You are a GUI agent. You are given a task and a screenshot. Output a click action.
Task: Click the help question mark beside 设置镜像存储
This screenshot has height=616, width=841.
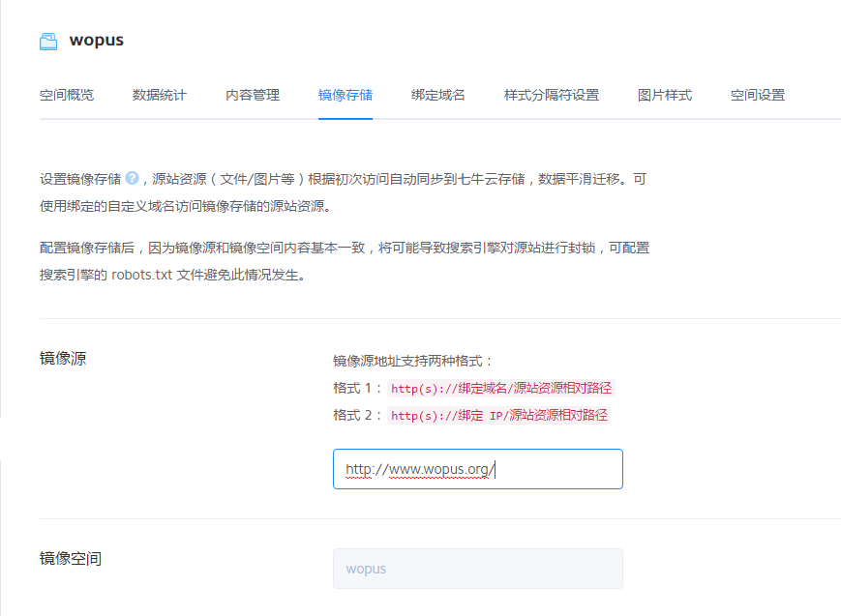(132, 178)
